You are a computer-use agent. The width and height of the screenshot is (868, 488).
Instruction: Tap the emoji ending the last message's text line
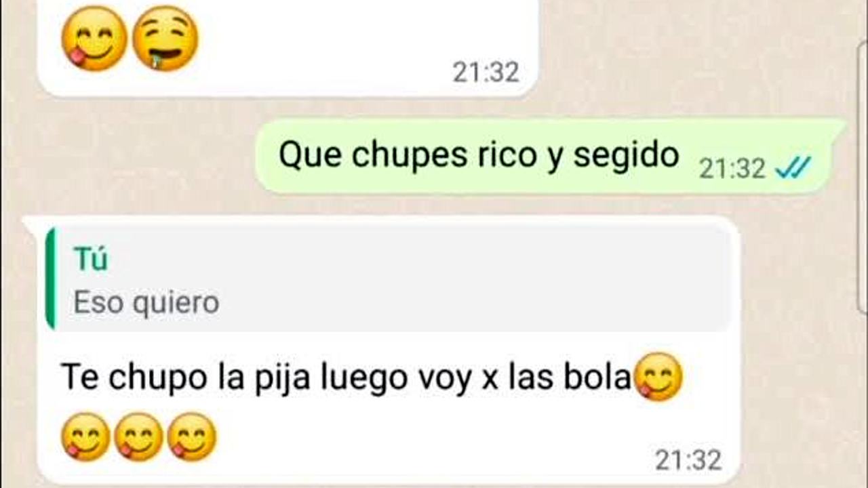coord(658,377)
